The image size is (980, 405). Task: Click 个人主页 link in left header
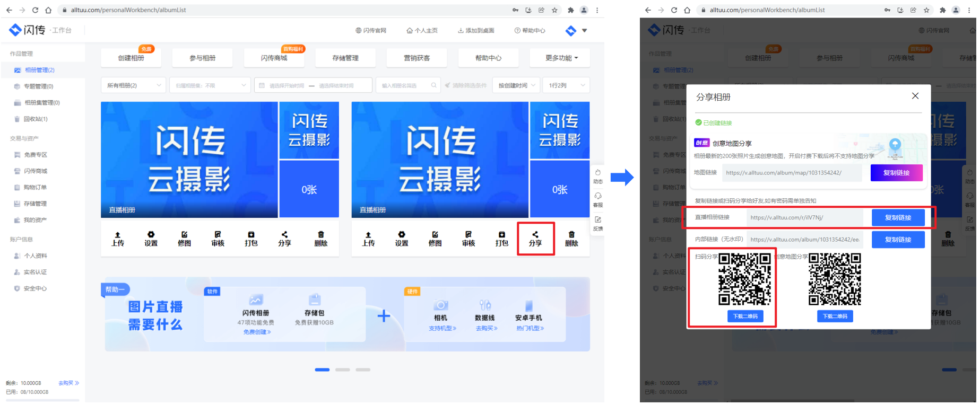coord(422,31)
